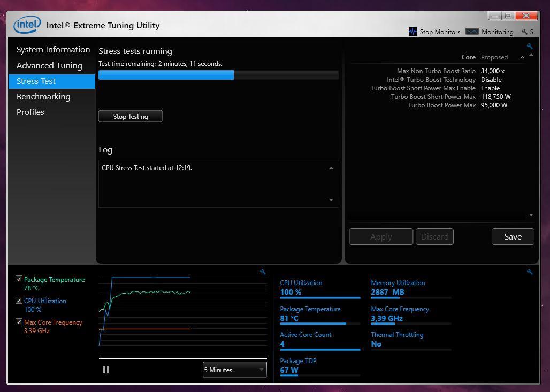Click the tuning panel scroll-down arrow
The width and height of the screenshot is (550, 392).
531,215
